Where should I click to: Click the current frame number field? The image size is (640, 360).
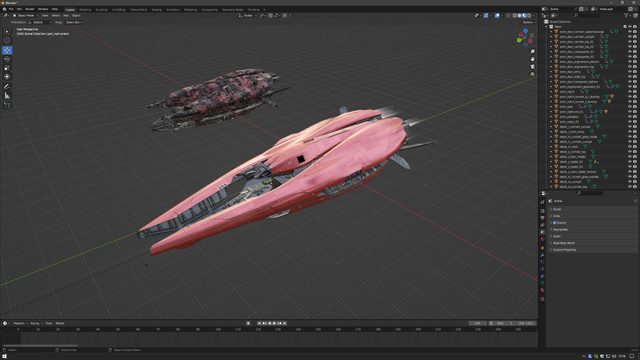click(477, 323)
